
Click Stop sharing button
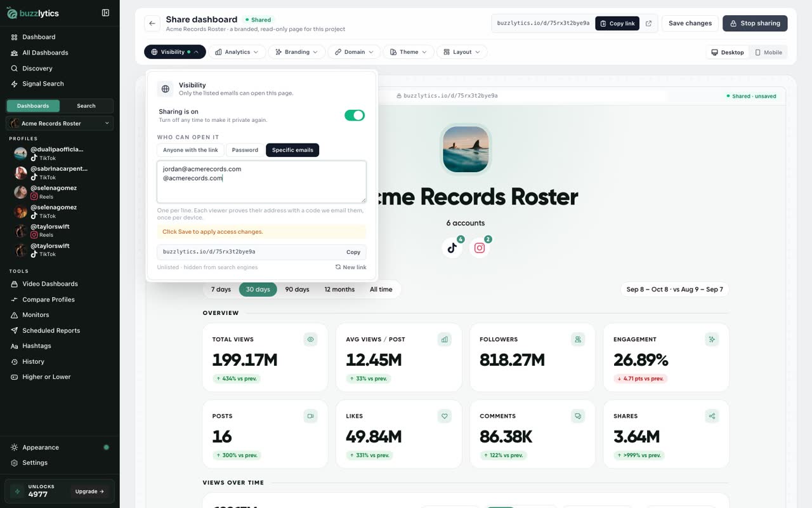pyautogui.click(x=755, y=23)
